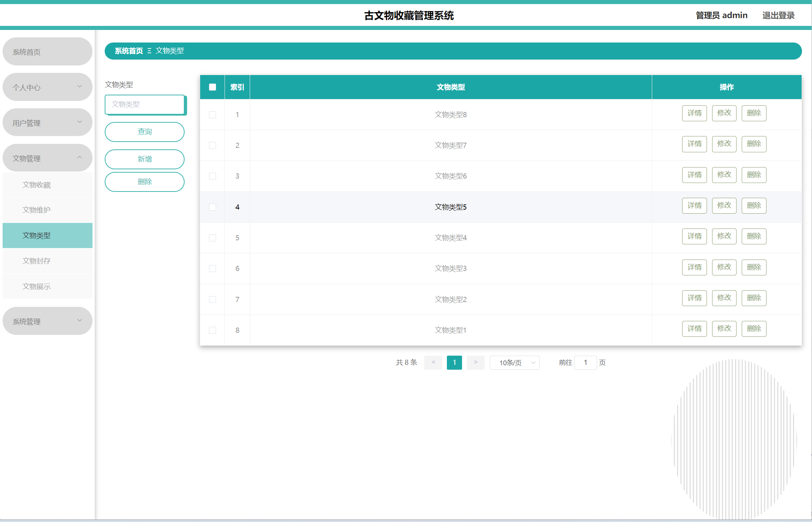The width and height of the screenshot is (812, 522).
Task: Select the checkbox for row 文物类型5
Action: pos(212,207)
